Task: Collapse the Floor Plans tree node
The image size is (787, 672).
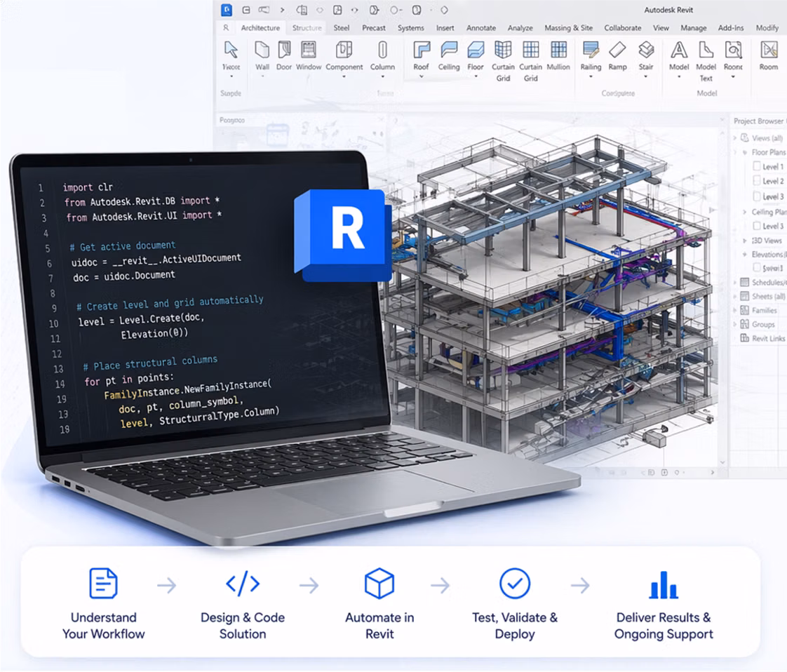Action: point(745,152)
